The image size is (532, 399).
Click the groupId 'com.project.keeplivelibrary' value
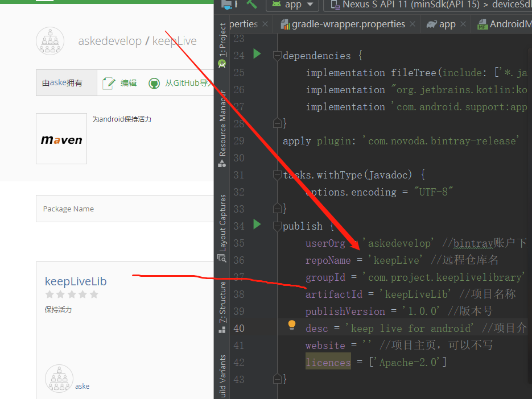click(443, 277)
